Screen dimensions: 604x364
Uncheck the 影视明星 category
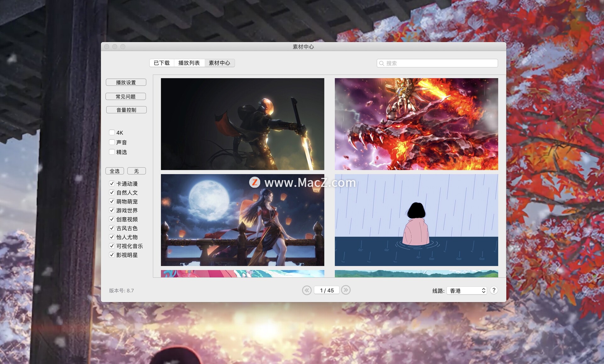pyautogui.click(x=112, y=255)
